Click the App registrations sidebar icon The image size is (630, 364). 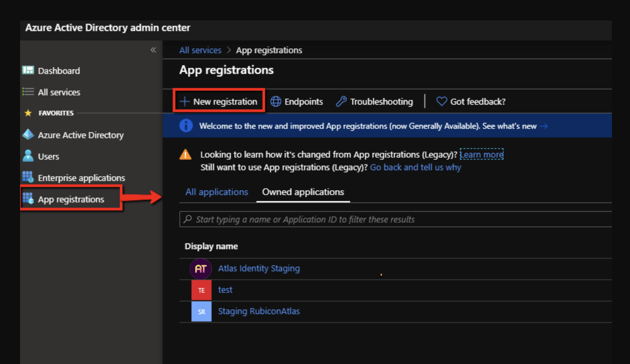tap(28, 199)
